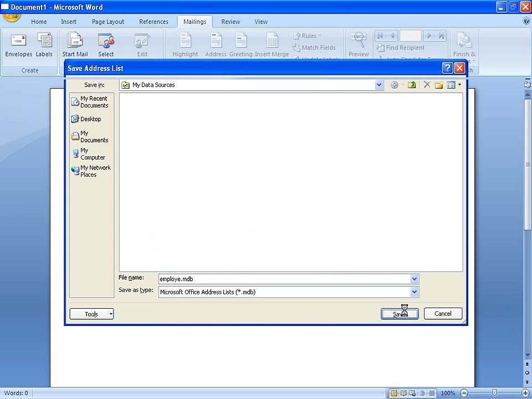Viewport: 532px width, 399px height.
Task: Click the 100% zoom level
Action: point(448,393)
